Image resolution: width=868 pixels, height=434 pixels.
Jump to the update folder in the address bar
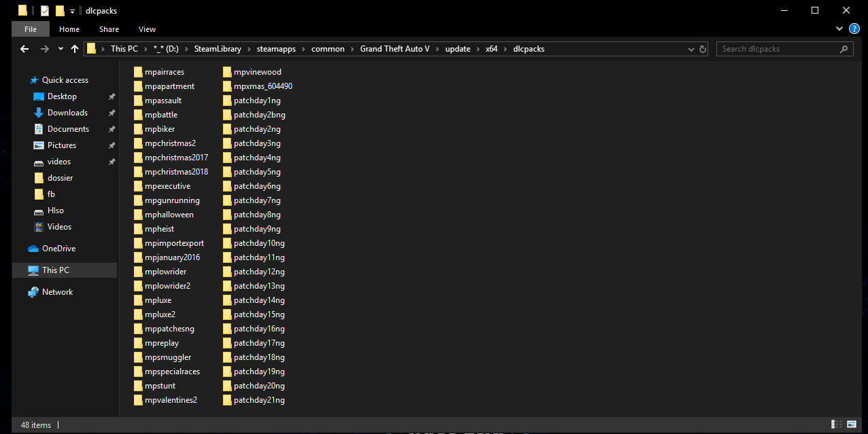[458, 49]
